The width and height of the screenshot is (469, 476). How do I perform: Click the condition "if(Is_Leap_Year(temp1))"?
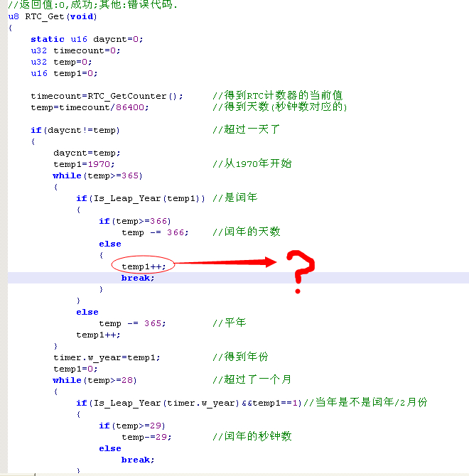141,198
